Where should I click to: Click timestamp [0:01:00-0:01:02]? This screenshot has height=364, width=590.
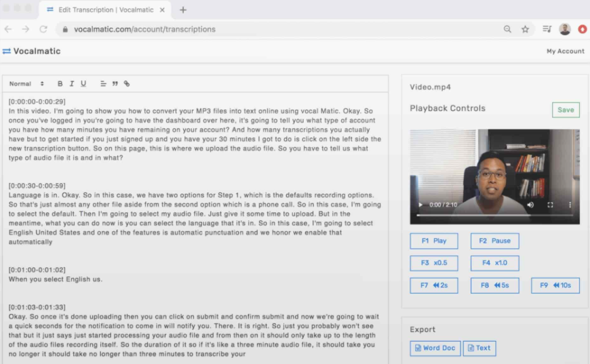(37, 270)
